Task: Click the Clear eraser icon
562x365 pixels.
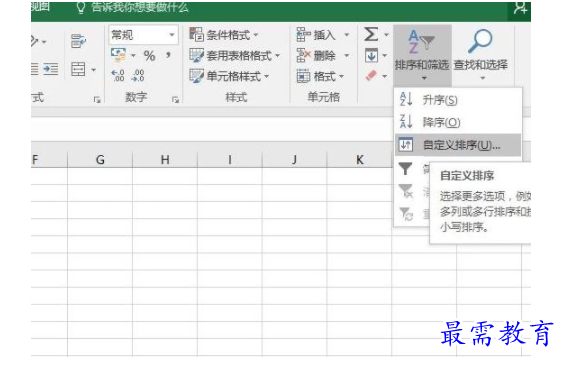Action: point(371,76)
